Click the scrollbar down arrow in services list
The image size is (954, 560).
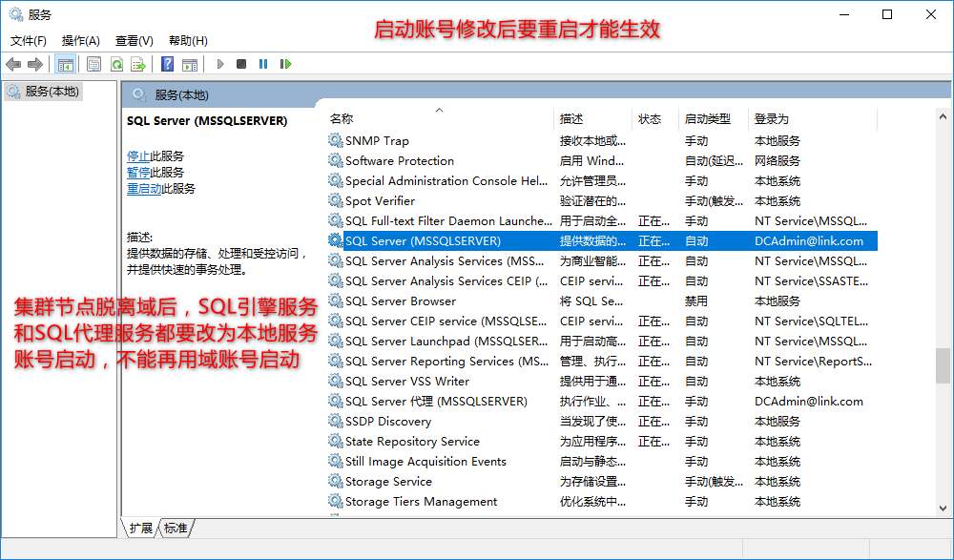pyautogui.click(x=944, y=508)
